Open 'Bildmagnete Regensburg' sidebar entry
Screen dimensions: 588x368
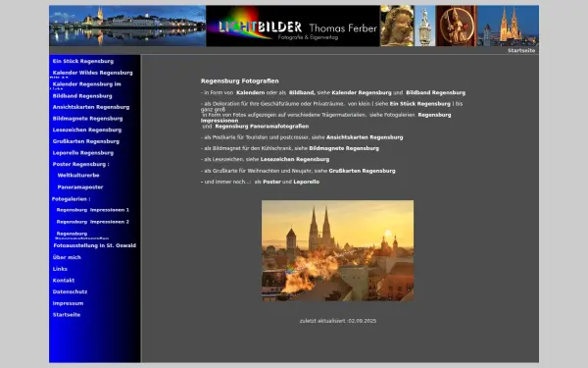[x=87, y=119]
